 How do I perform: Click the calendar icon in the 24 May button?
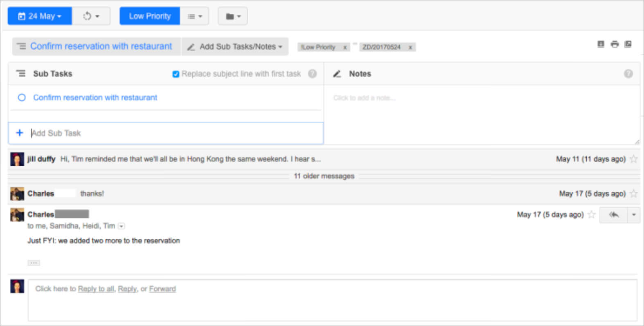tap(22, 16)
